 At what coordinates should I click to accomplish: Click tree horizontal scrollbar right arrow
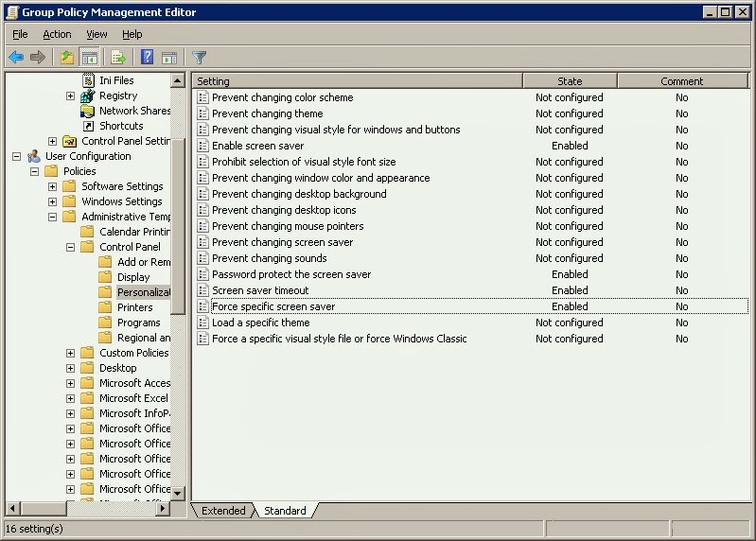[163, 508]
